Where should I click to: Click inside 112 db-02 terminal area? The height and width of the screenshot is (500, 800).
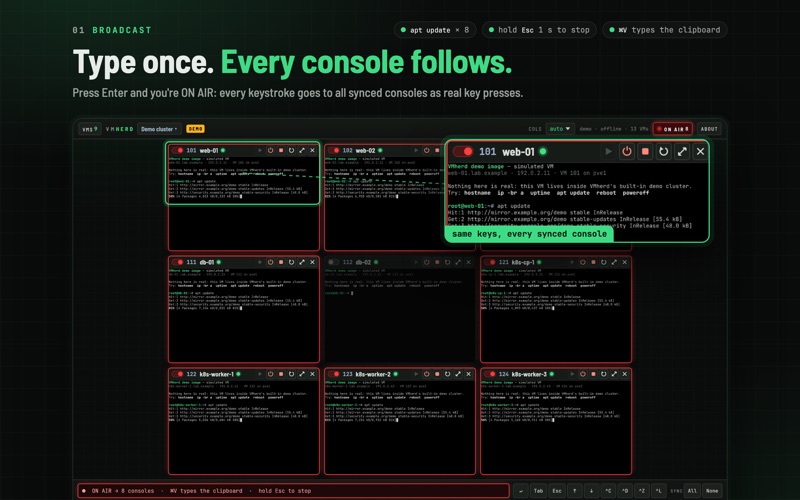point(399,315)
